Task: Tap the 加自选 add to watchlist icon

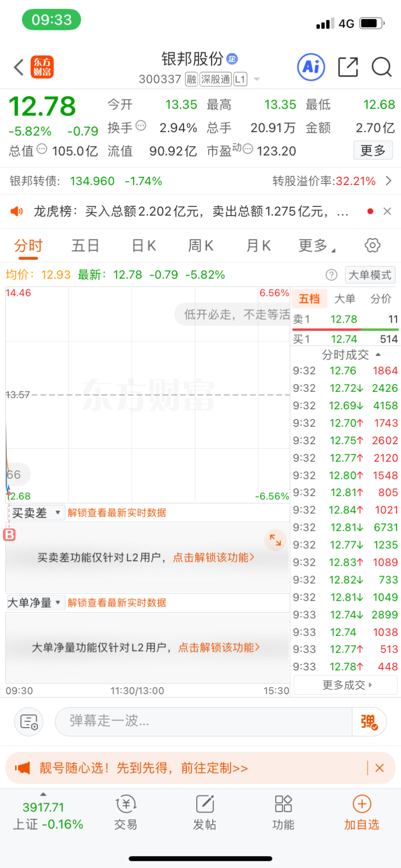Action: (362, 813)
